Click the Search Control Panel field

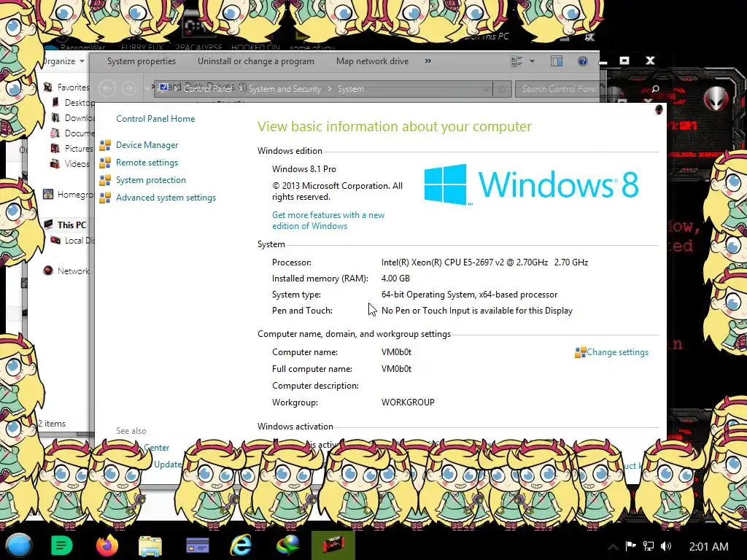point(560,89)
